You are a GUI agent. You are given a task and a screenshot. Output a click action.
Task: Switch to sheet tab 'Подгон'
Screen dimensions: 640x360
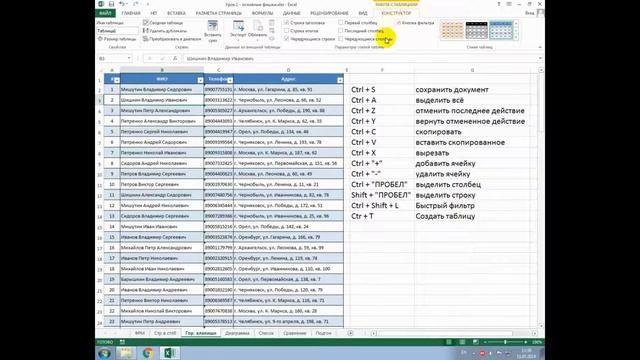324,333
